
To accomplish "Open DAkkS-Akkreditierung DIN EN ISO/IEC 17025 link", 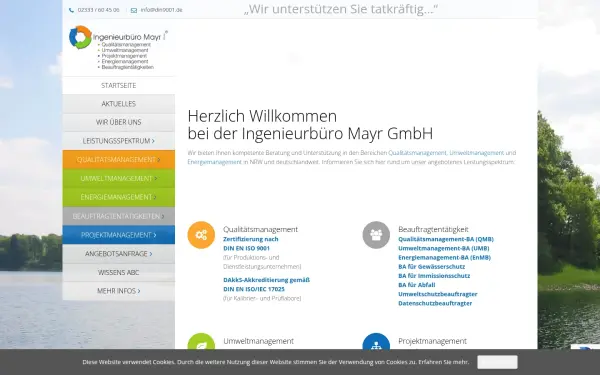I will click(266, 284).
